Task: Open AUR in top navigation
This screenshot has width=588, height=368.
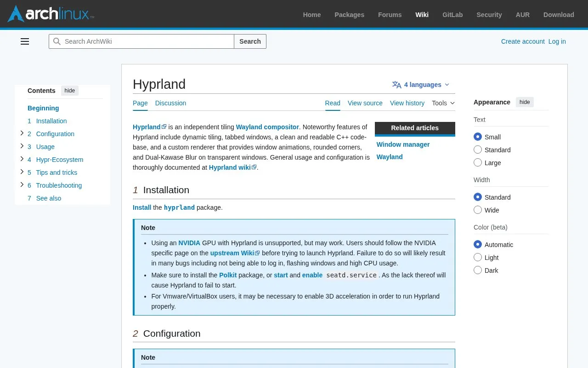Action: pyautogui.click(x=523, y=15)
